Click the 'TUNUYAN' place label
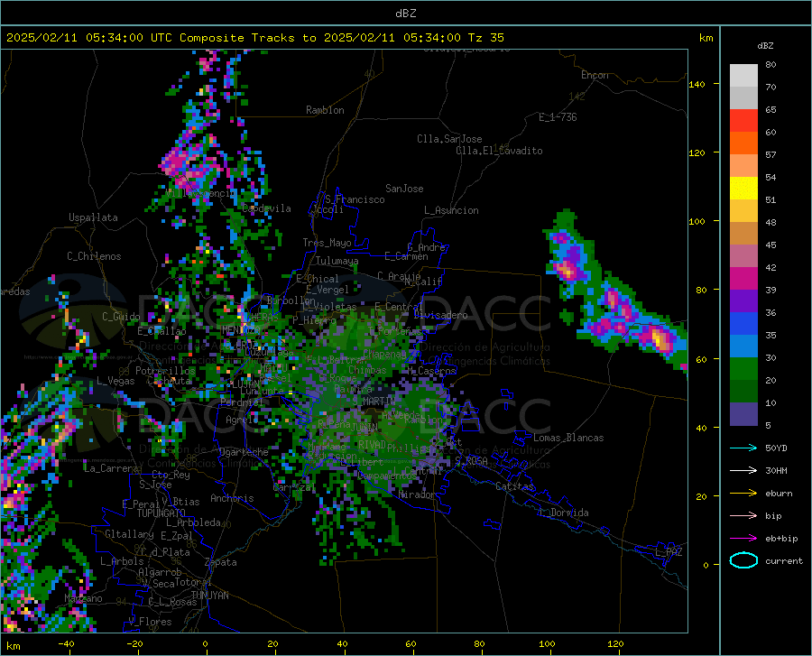 click(209, 596)
